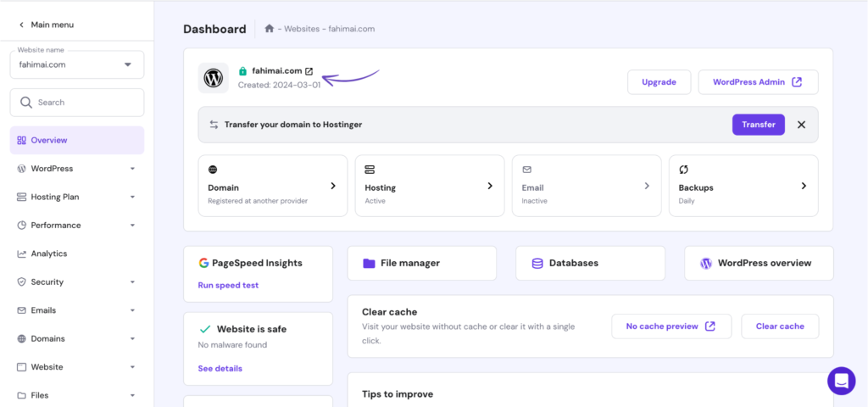Image resolution: width=868 pixels, height=407 pixels.
Task: Click the server icon on Hosting card
Action: pos(370,170)
